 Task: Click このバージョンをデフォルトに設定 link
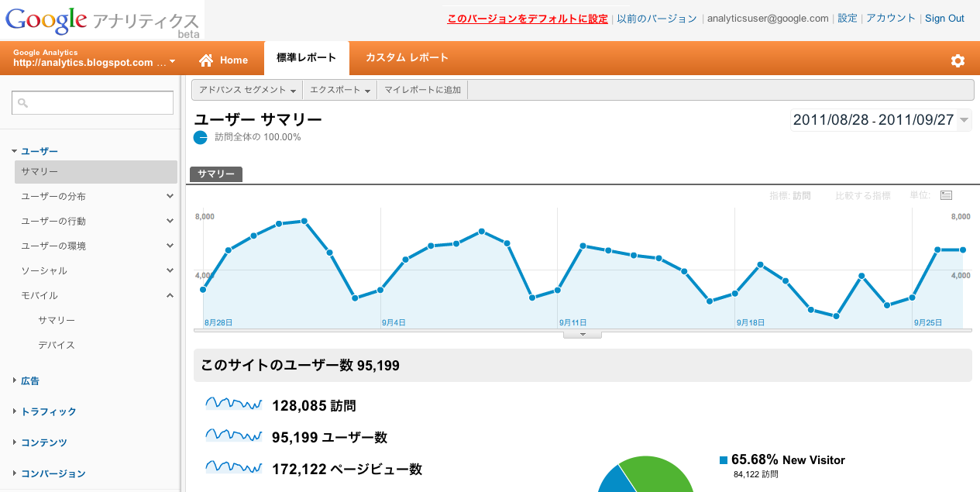(528, 19)
